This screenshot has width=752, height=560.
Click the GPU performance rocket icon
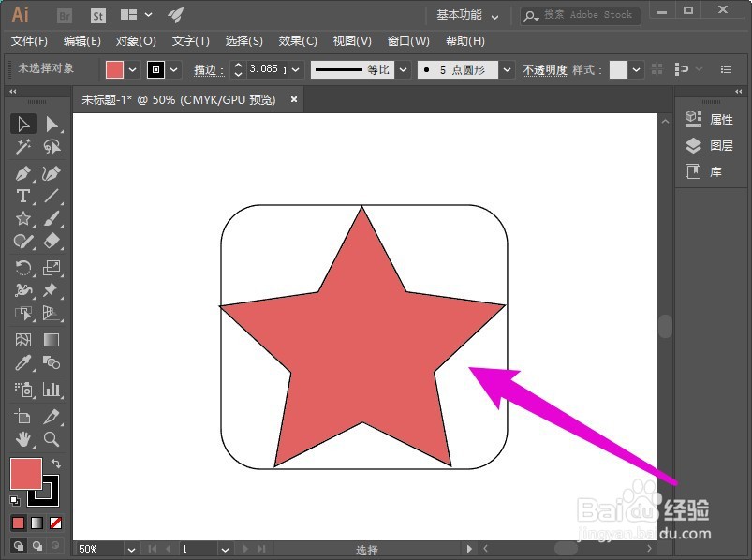click(x=175, y=15)
